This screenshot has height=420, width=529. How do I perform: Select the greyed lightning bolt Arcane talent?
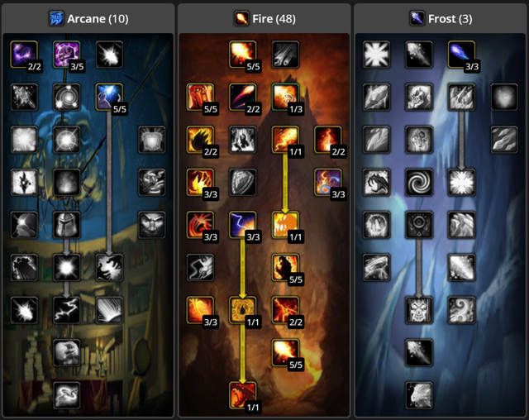click(67, 310)
